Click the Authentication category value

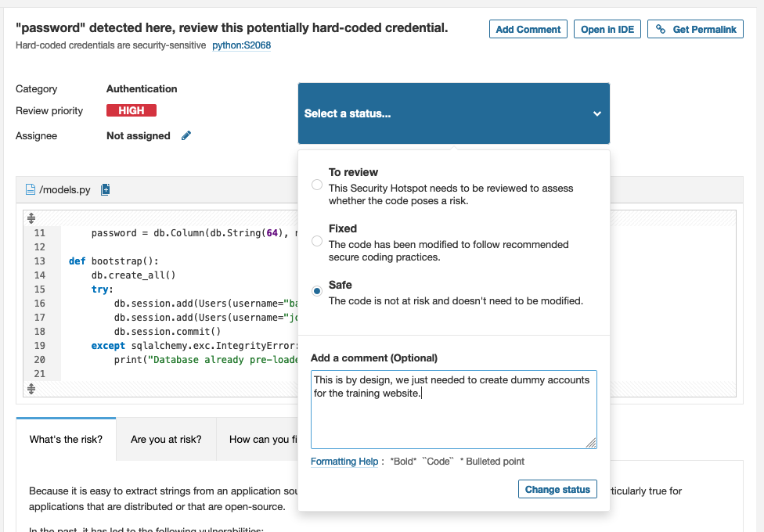(x=142, y=88)
